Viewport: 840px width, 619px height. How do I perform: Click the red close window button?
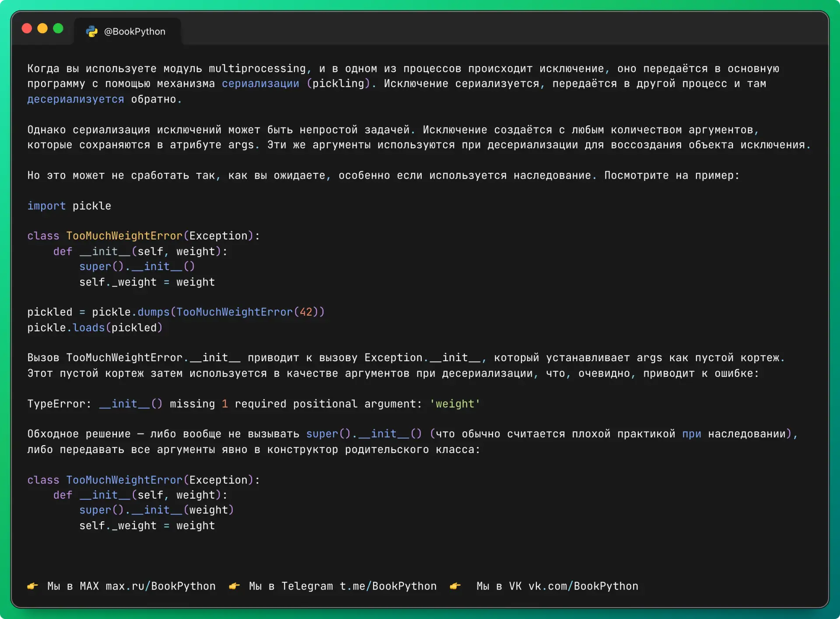(x=27, y=28)
